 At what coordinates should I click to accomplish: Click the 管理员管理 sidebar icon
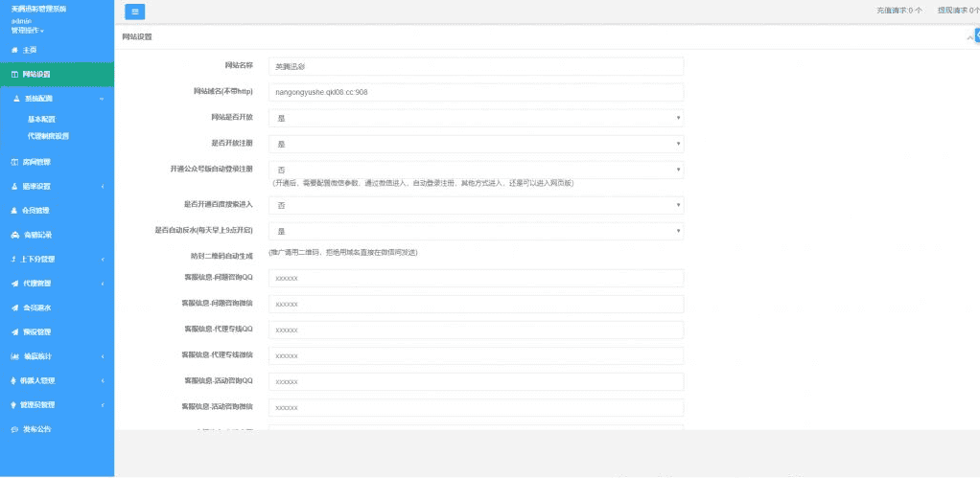14,405
